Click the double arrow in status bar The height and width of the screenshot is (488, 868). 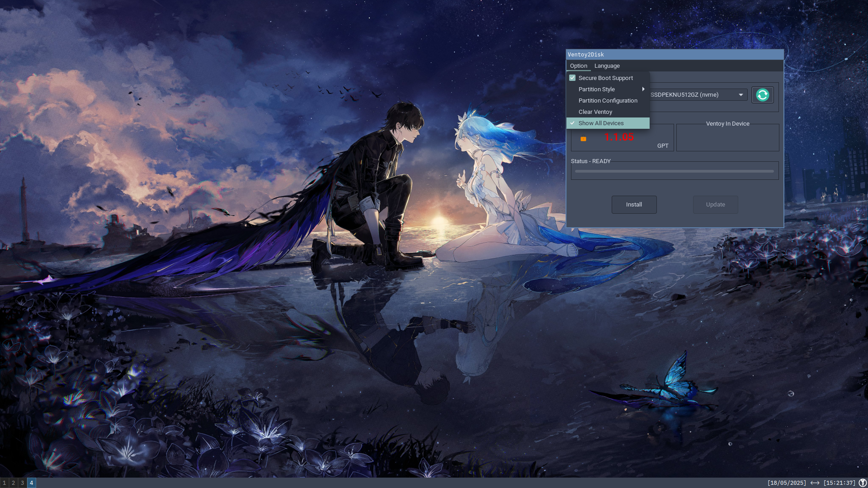coord(815,483)
